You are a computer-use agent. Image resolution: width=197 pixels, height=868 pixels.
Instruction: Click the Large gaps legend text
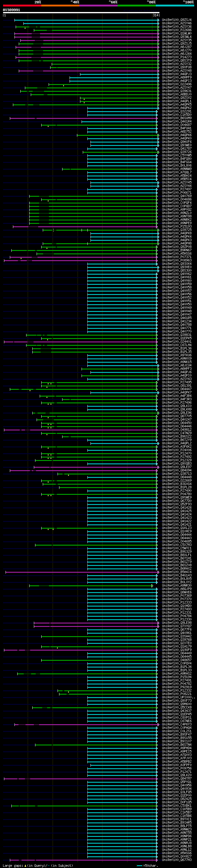pyautogui.click(x=38, y=865)
